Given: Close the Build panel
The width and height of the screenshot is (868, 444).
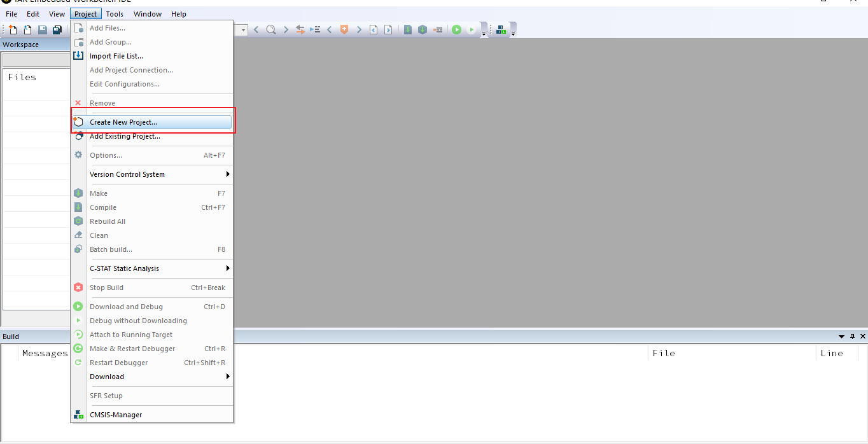Looking at the screenshot, I should (863, 336).
